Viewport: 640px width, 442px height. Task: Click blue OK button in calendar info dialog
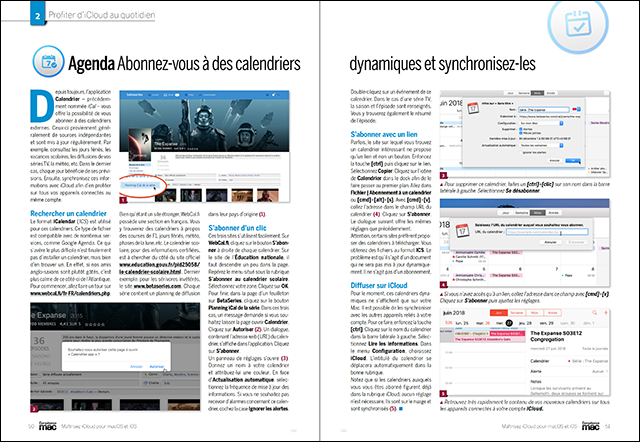[x=572, y=161]
